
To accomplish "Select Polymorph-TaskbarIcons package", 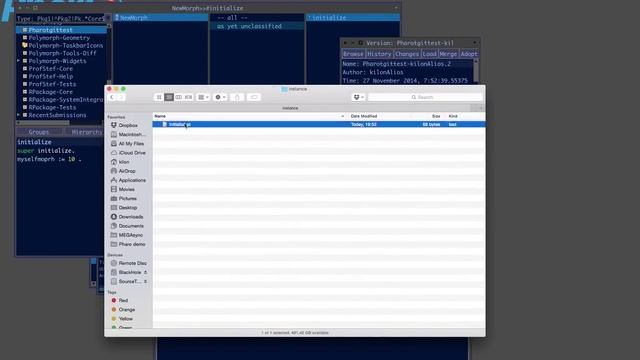I will tap(65, 45).
